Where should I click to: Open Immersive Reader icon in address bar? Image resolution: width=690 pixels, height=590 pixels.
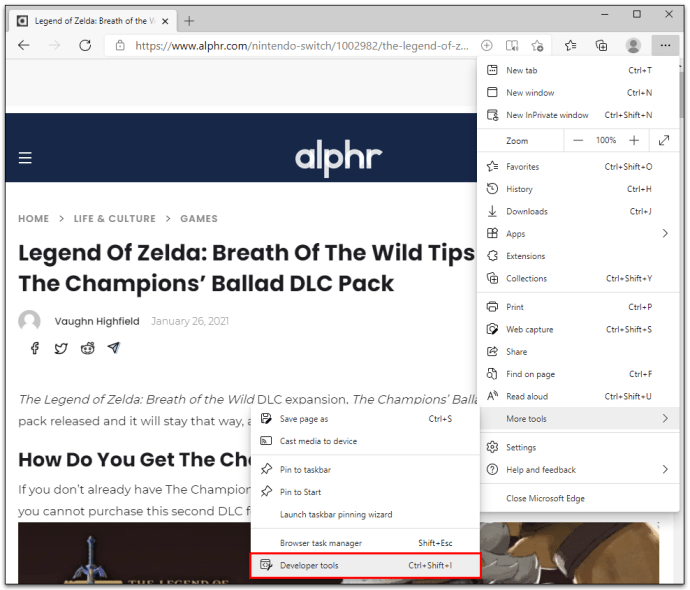click(512, 45)
